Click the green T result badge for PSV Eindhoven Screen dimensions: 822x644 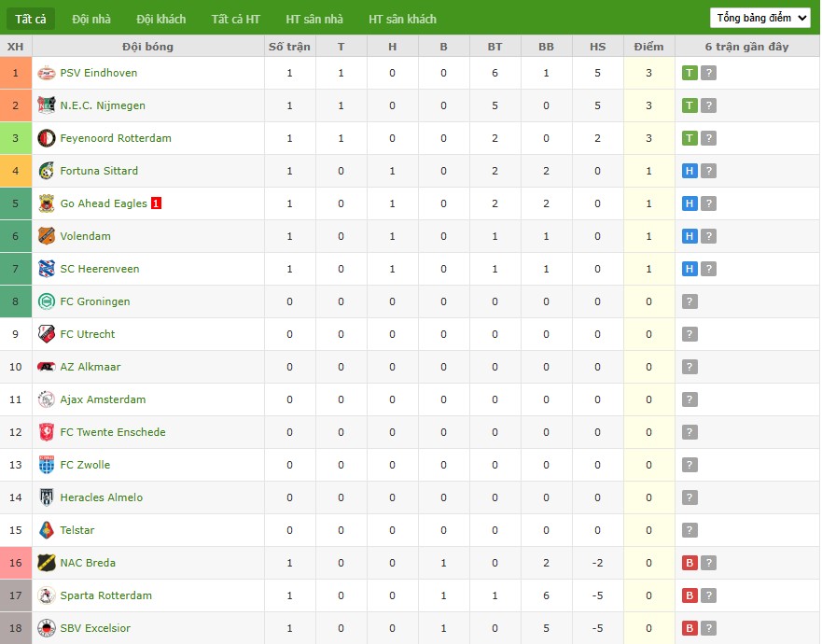coord(690,73)
